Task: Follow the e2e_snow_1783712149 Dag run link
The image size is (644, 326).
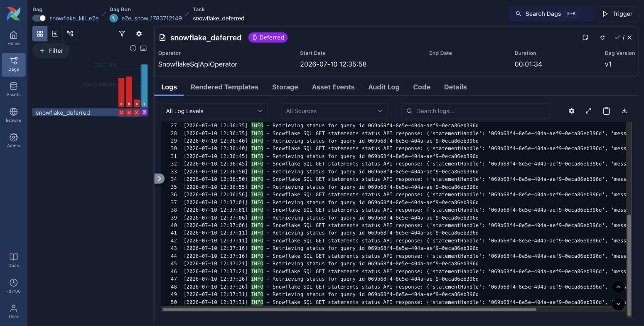Action: click(151, 18)
